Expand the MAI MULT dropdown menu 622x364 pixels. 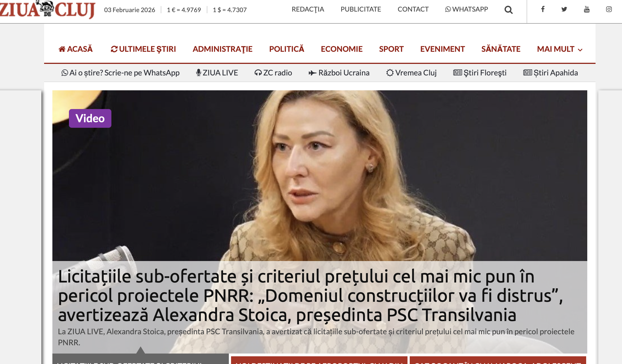[x=560, y=49]
